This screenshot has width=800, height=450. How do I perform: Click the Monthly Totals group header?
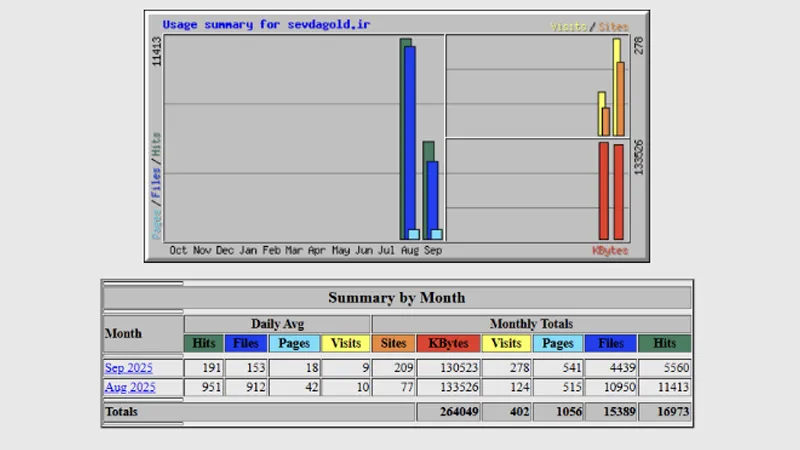[531, 324]
